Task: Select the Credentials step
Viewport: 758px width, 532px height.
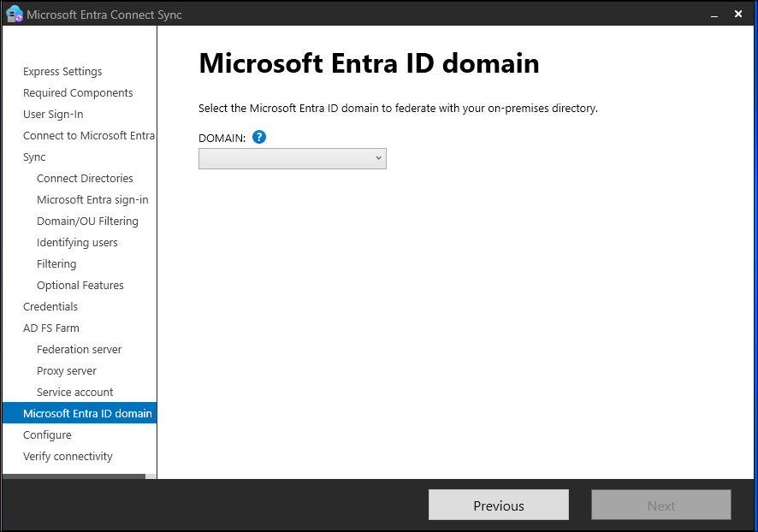Action: click(50, 307)
